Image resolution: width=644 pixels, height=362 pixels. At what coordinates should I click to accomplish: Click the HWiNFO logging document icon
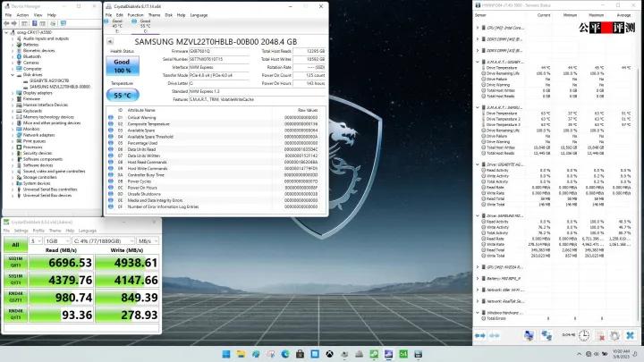pyautogui.click(x=599, y=335)
